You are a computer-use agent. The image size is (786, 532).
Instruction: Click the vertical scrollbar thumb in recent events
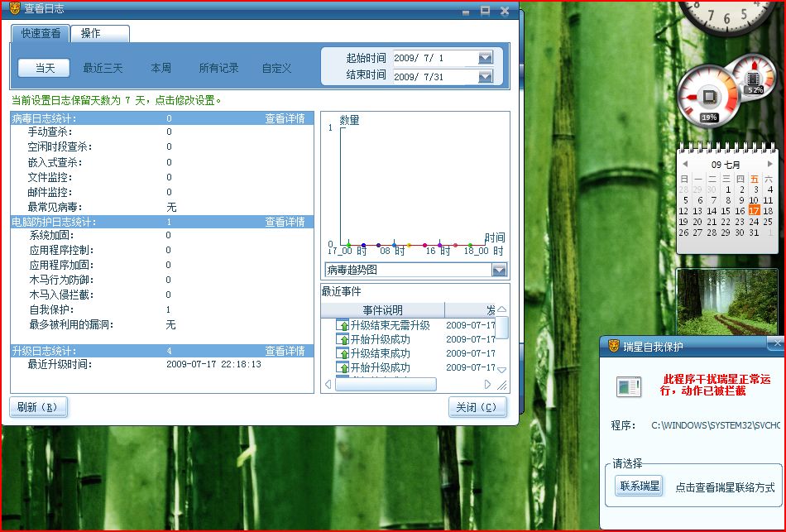click(x=501, y=328)
